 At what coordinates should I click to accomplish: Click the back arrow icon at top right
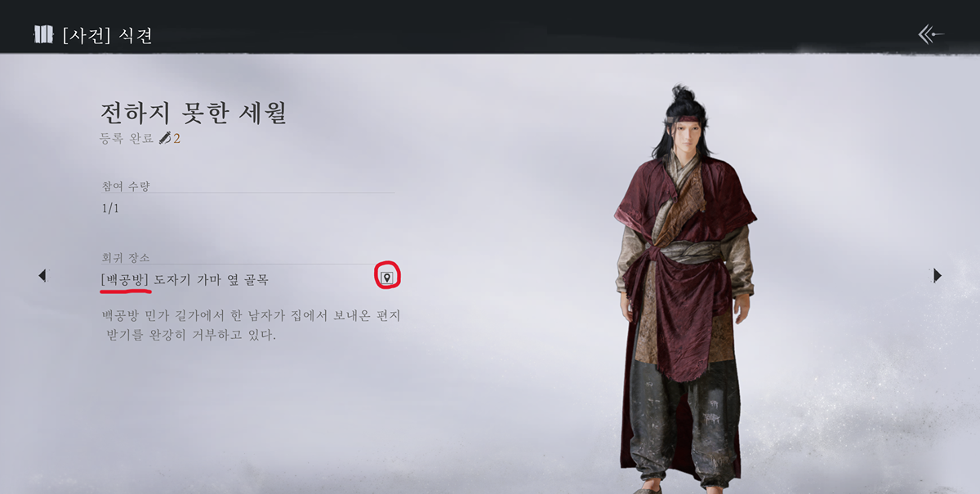[931, 33]
